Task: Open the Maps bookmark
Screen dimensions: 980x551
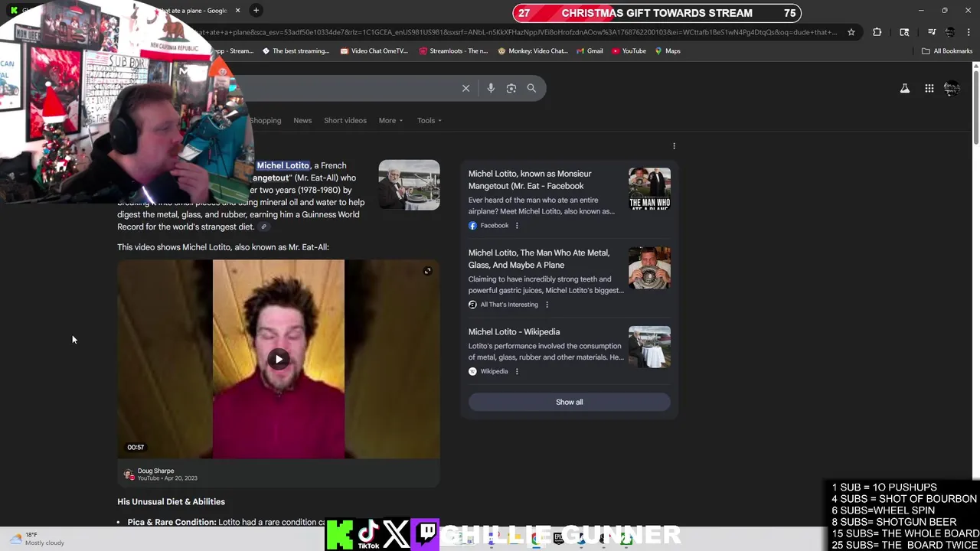Action: (667, 51)
